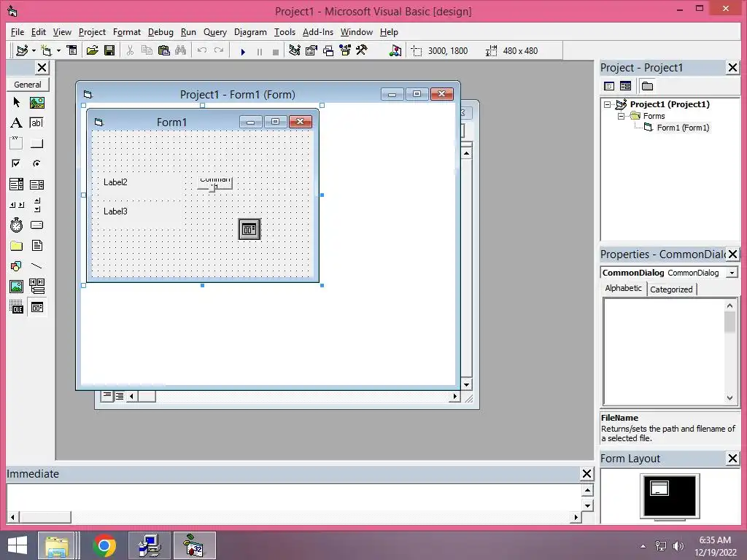Select the Image control in the toolbox

[x=16, y=287]
